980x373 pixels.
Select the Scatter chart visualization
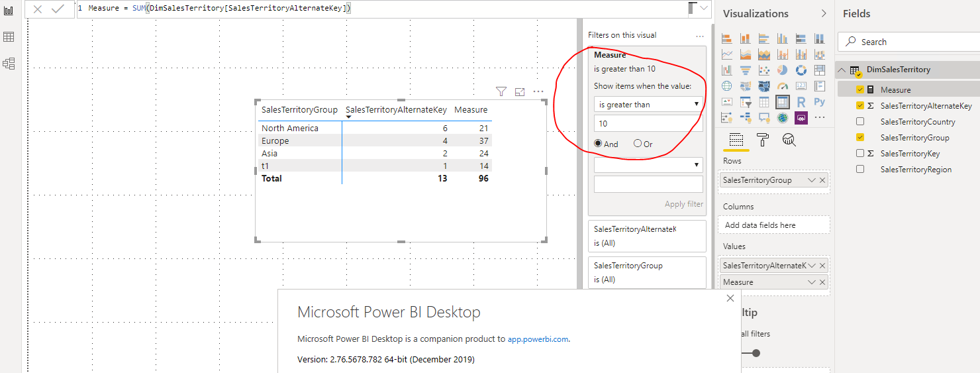click(x=764, y=70)
